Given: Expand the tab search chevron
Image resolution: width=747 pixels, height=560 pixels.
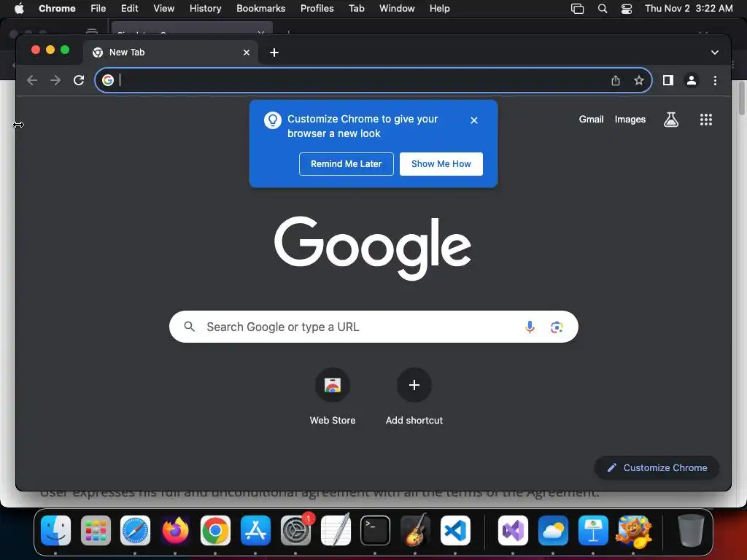Looking at the screenshot, I should coord(715,52).
